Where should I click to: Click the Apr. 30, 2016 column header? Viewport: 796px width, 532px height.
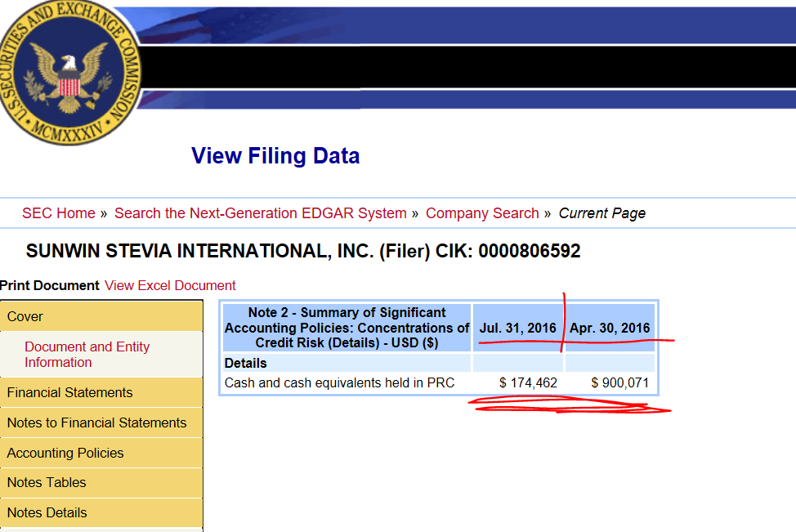tap(610, 329)
